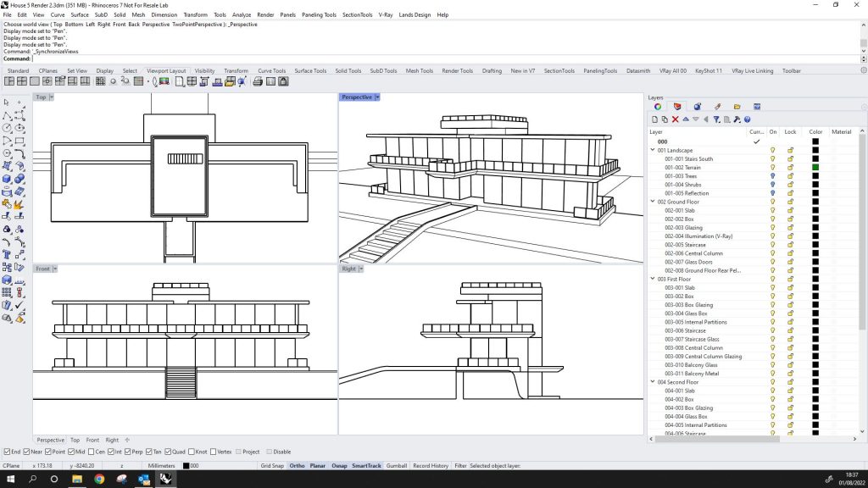Click the array grid tool in left toolbar
This screenshot has height=488, width=868.
7,292
